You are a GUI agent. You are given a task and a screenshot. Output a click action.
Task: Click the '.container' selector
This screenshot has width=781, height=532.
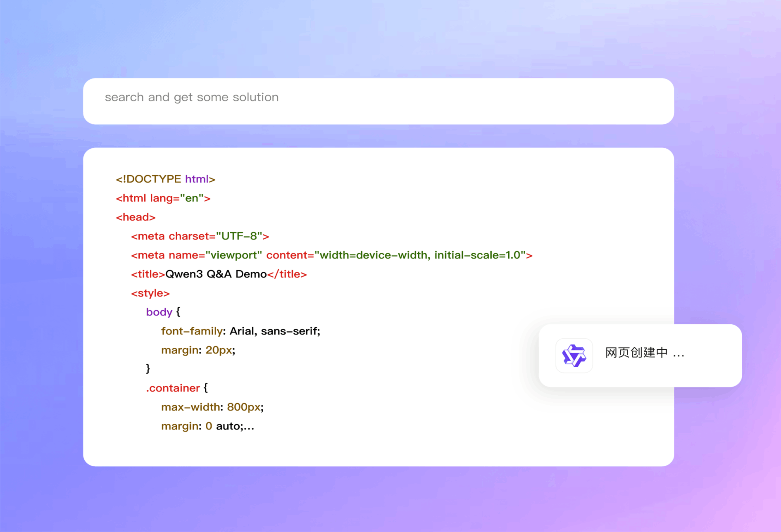pos(173,388)
